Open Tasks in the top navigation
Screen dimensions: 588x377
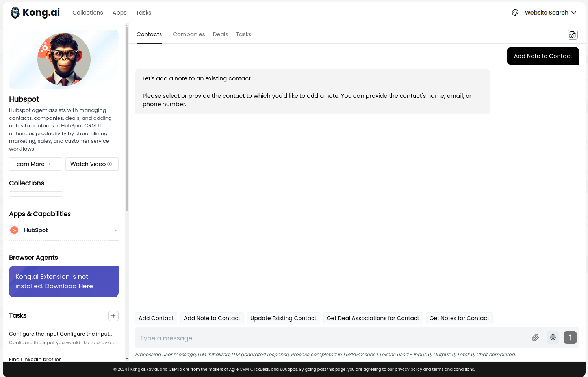click(x=144, y=13)
